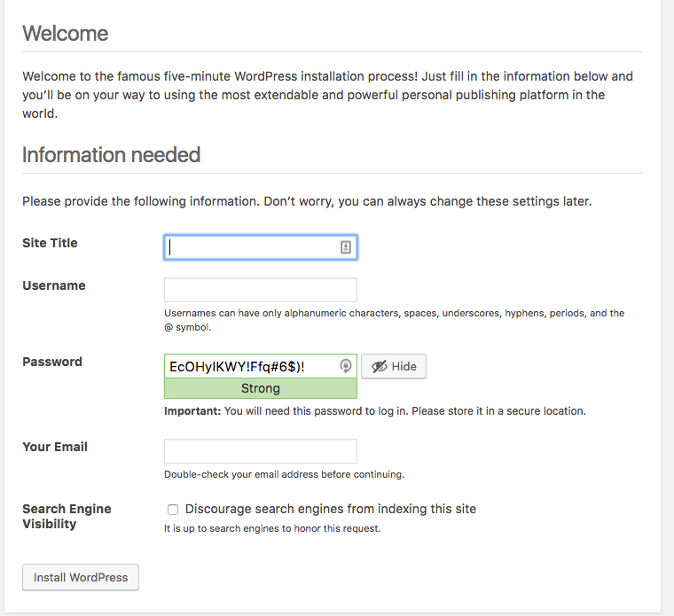Screen dimensions: 674x616
Task: Click the Install WordPress button
Action: tap(81, 577)
